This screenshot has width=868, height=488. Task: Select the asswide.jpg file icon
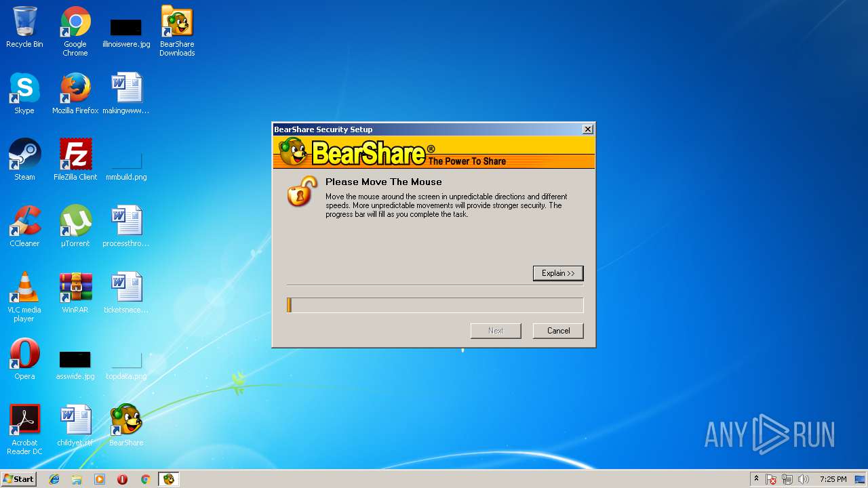[75, 365]
